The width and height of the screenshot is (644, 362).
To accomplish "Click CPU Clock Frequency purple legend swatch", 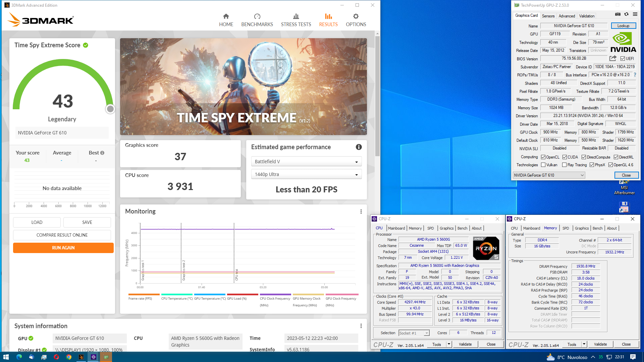I will click(275, 295).
